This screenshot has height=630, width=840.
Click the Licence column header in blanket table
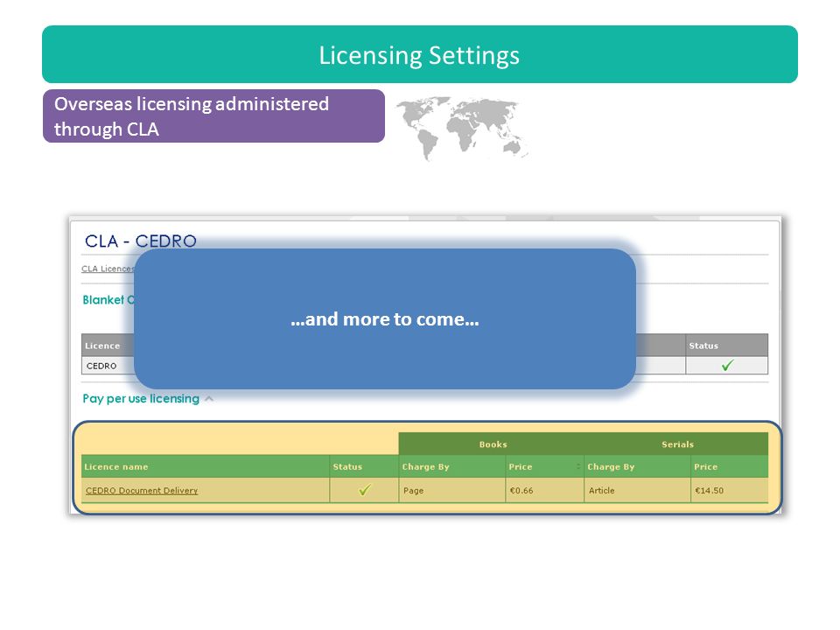point(108,346)
